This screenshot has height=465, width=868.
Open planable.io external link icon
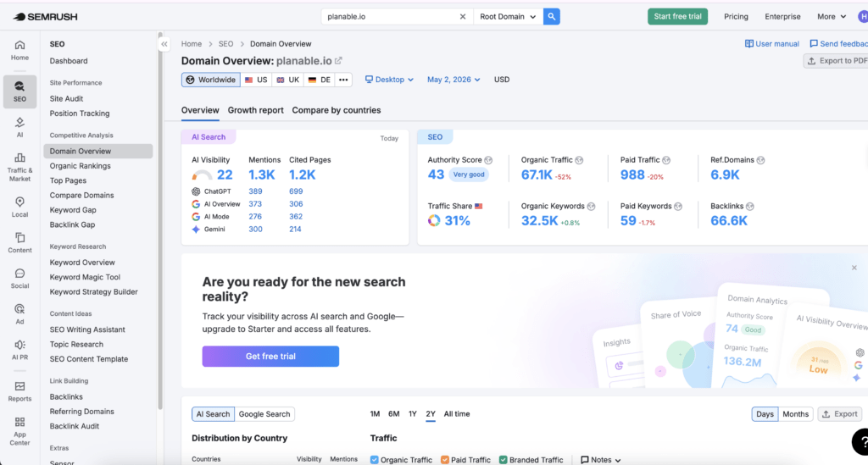(338, 61)
